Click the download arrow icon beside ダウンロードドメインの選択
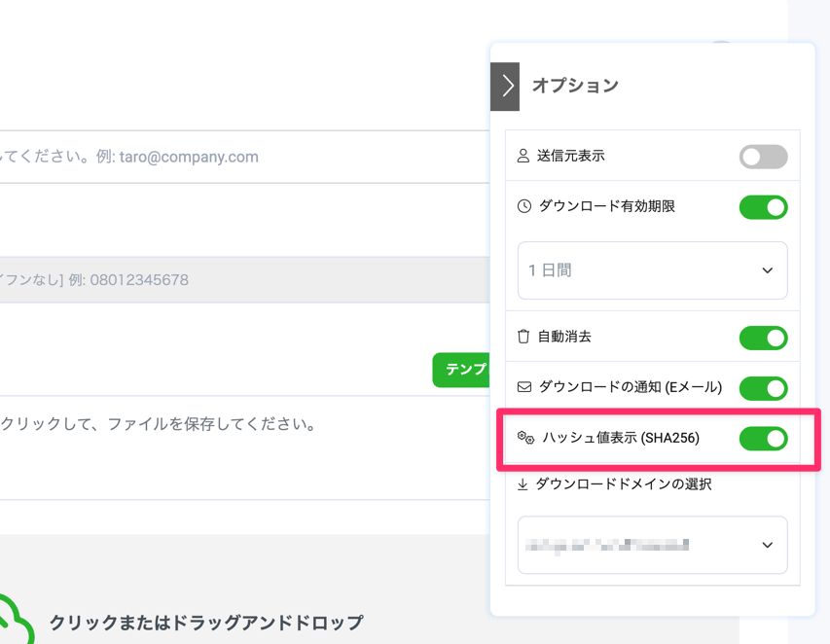The image size is (830, 644). pyautogui.click(x=523, y=483)
